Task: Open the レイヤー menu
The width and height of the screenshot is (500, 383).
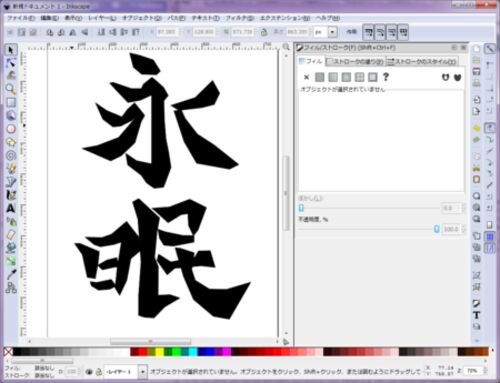Action: [102, 18]
